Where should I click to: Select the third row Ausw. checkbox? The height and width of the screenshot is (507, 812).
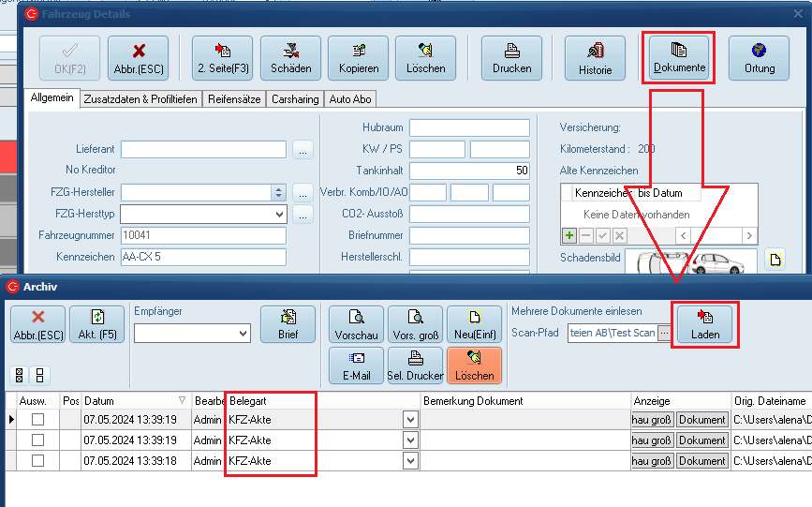pos(38,461)
